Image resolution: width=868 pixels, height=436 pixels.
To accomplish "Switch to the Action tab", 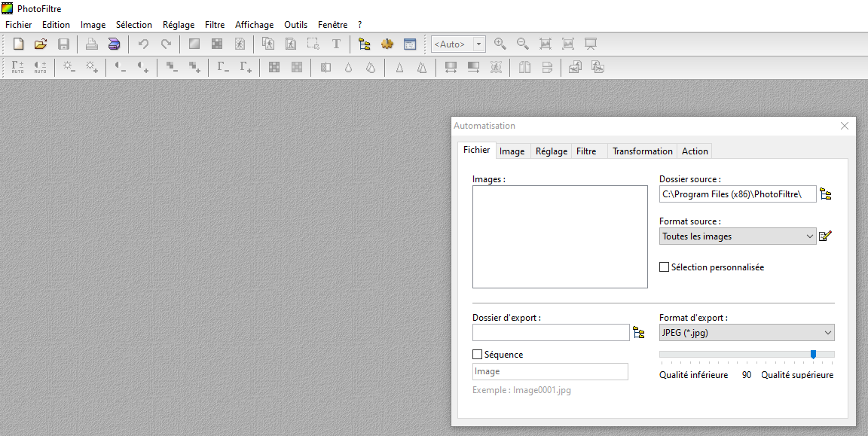I will tap(695, 151).
